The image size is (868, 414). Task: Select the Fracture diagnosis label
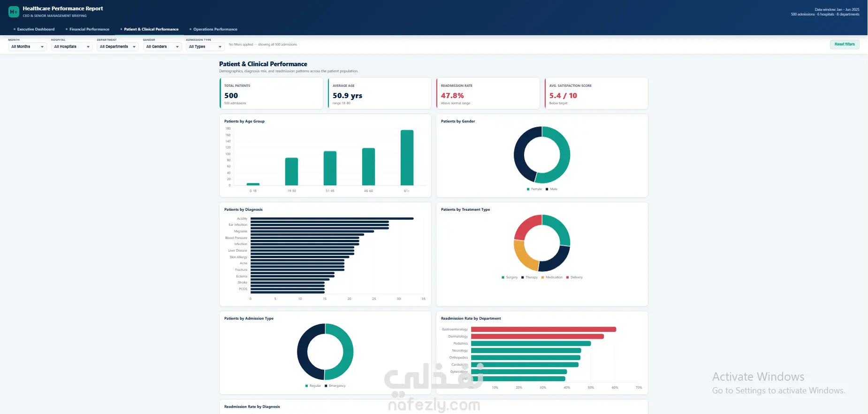coord(241,270)
